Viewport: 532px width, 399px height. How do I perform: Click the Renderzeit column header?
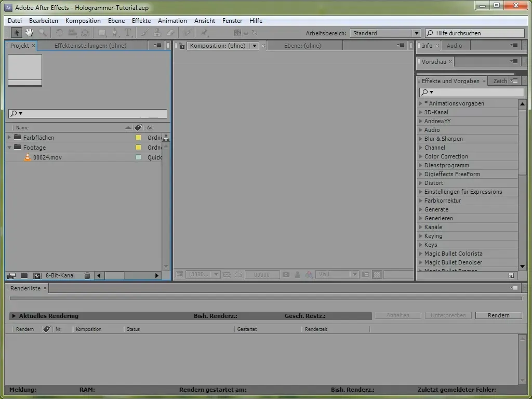316,329
